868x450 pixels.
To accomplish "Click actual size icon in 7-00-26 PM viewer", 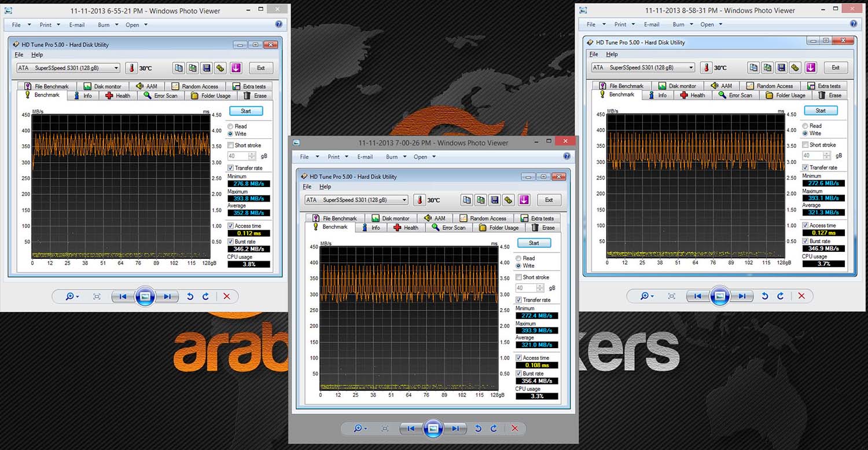I will pyautogui.click(x=385, y=429).
